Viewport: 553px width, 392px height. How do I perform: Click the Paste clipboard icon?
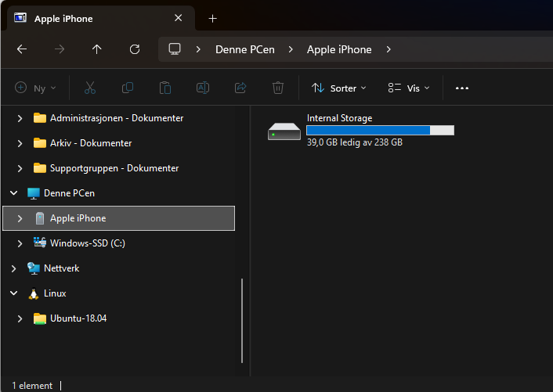pyautogui.click(x=165, y=88)
